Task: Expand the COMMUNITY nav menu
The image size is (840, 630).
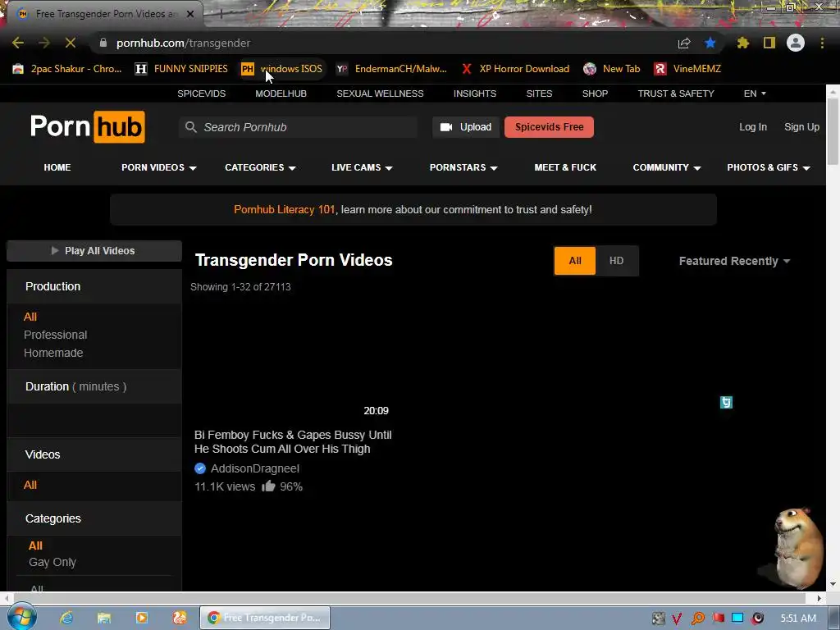Action: [x=667, y=167]
